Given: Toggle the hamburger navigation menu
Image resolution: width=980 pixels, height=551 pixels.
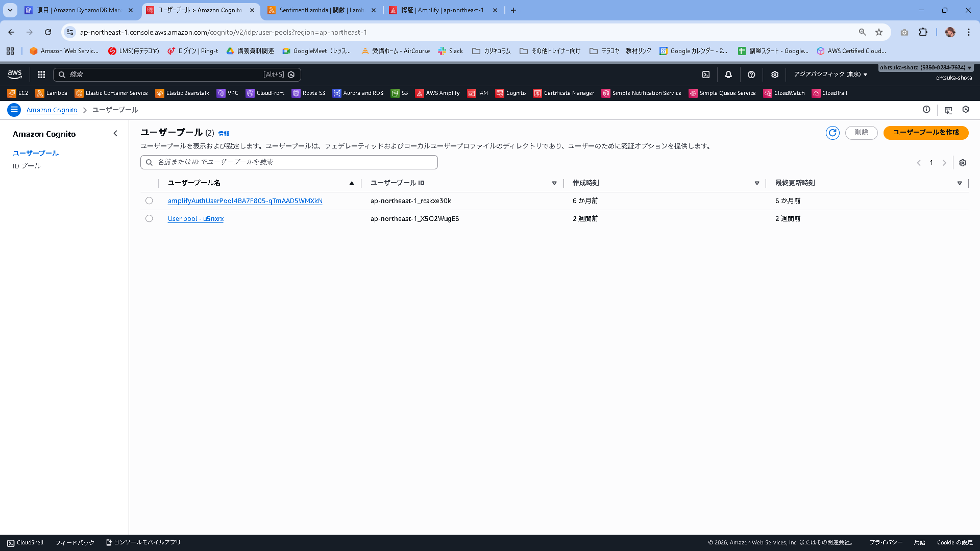Looking at the screenshot, I should click(x=14, y=110).
